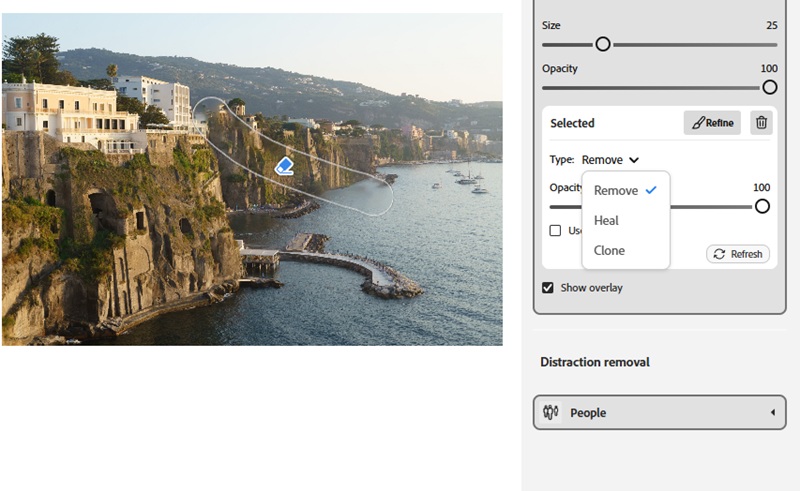Click the Selected label

click(x=572, y=123)
